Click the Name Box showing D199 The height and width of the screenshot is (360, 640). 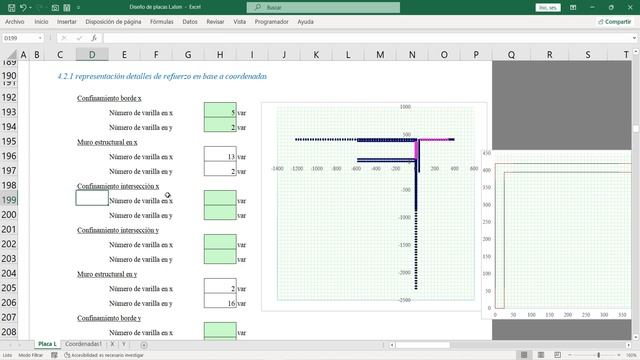coord(20,38)
